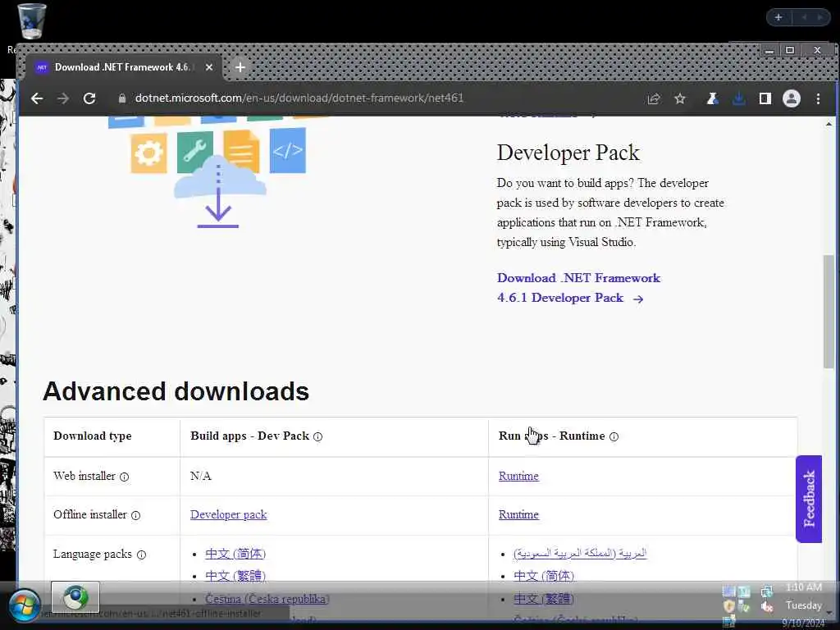Screen dimensions: 840x630
Task: Click the page vertical scrollbar thumb
Action: [x=829, y=312]
